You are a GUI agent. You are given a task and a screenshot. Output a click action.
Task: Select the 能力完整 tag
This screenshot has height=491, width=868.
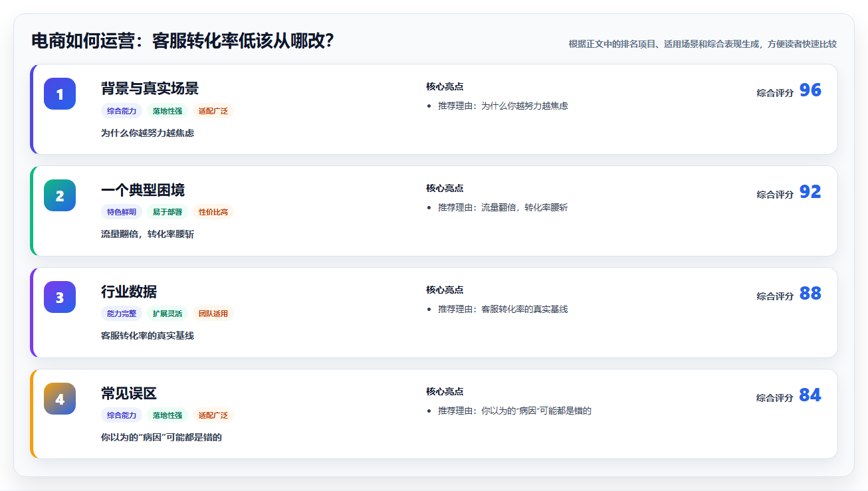pyautogui.click(x=122, y=314)
